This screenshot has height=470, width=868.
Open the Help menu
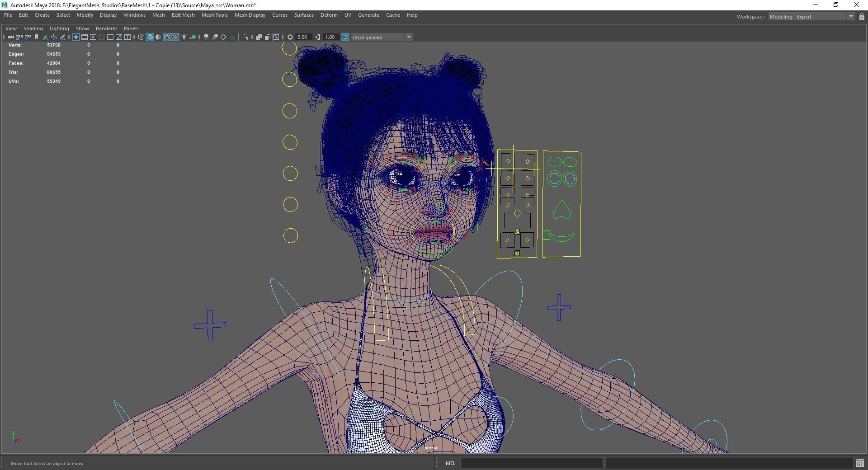pos(412,15)
